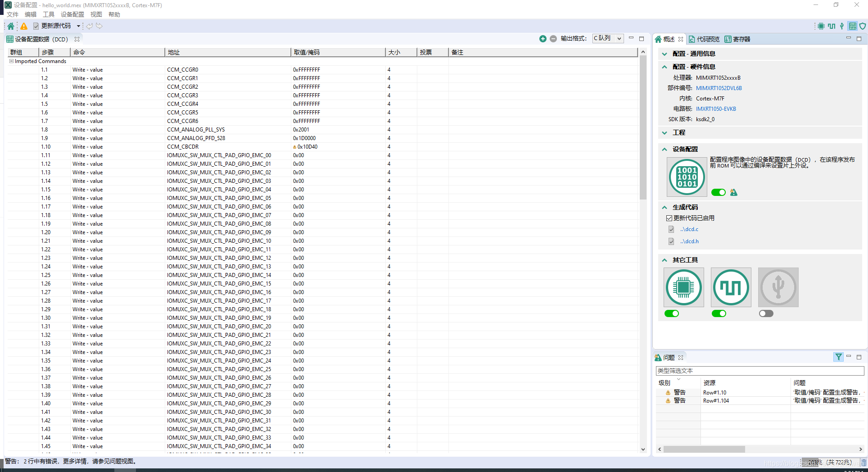Open the large Pins tool chip icon
The image size is (868, 472).
684,287
